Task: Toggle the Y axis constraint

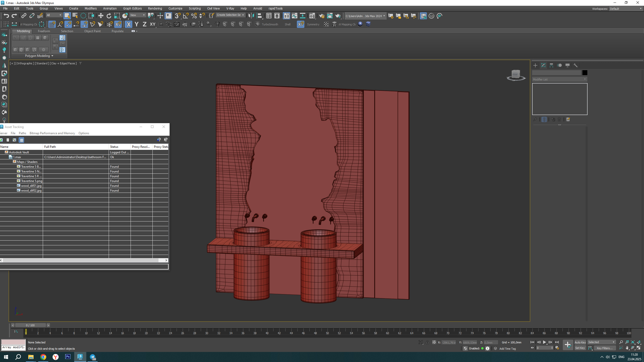Action: (x=137, y=24)
